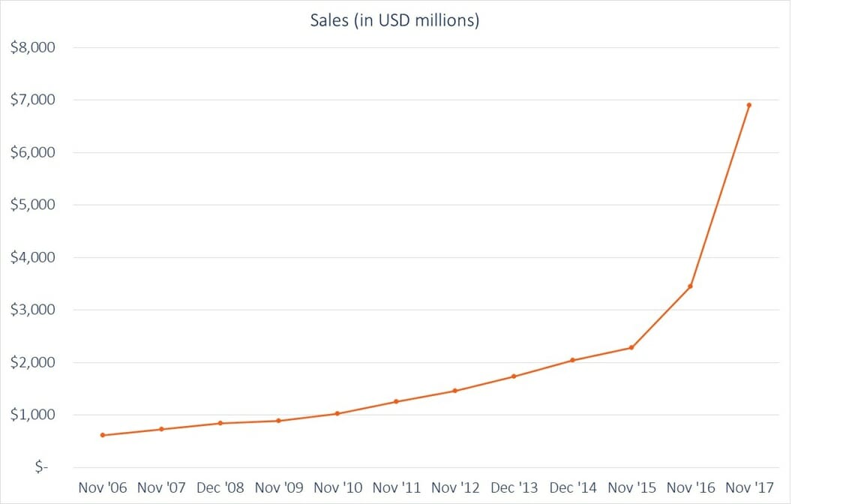The width and height of the screenshot is (864, 504).
Task: Click the Nov '11 data point
Action: point(396,401)
